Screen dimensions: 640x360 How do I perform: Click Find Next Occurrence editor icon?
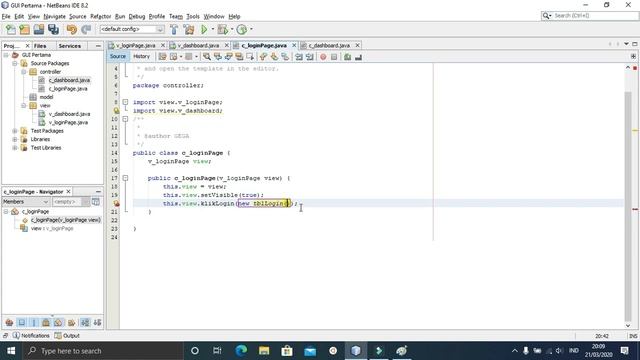pyautogui.click(x=229, y=57)
